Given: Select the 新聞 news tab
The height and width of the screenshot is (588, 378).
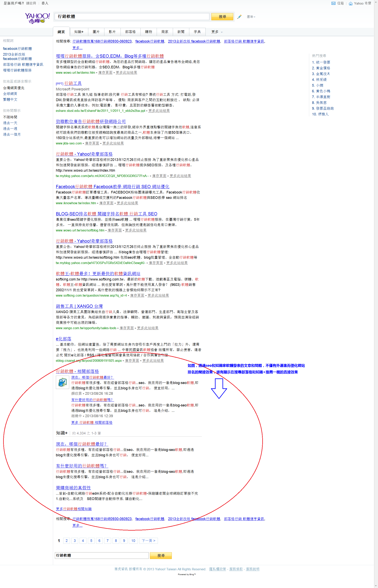Looking at the screenshot, I should [x=181, y=32].
